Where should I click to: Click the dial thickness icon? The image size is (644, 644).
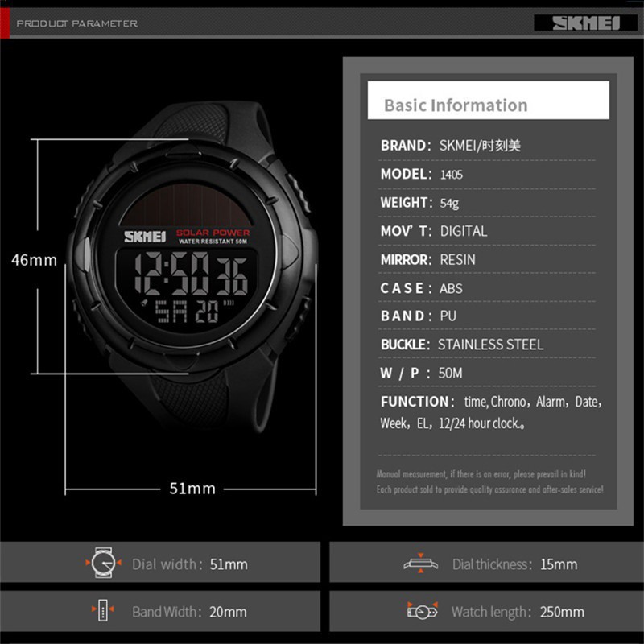coord(420,563)
